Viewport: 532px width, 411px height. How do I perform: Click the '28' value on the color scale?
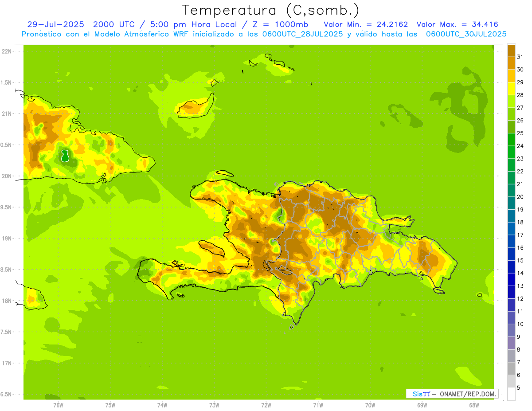coord(520,94)
